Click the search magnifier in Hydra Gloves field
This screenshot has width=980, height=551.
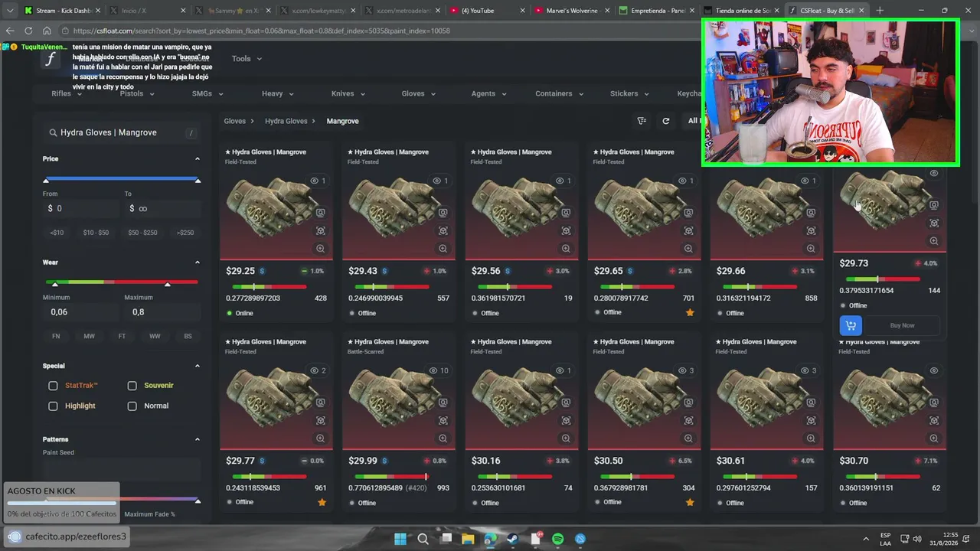pos(54,132)
